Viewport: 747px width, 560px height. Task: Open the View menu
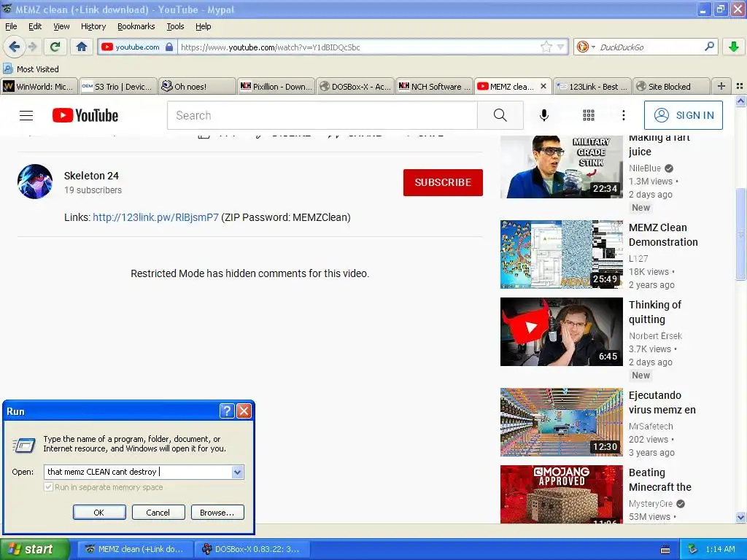pyautogui.click(x=61, y=26)
